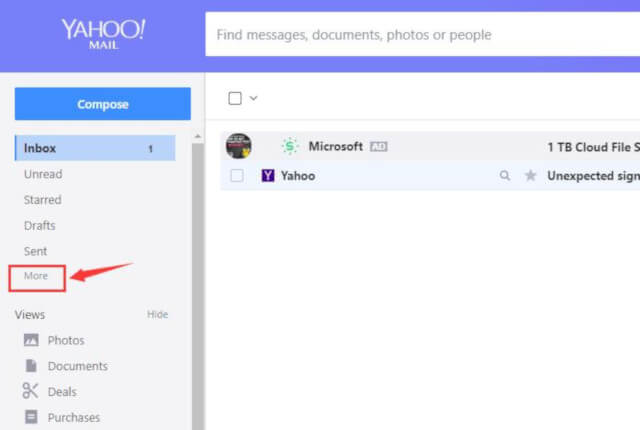The width and height of the screenshot is (640, 430).
Task: Click the Inbox unread count 1
Action: [x=151, y=149]
